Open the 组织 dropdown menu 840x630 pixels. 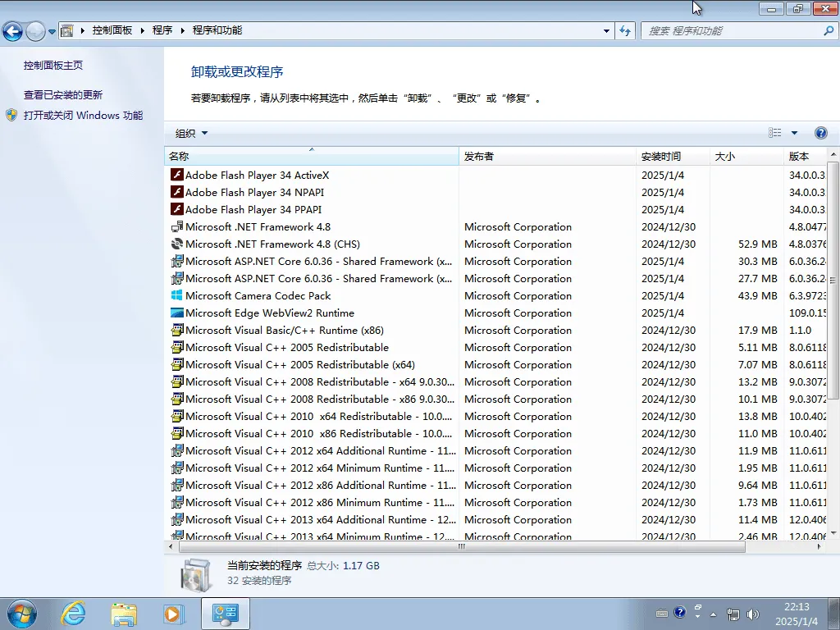click(191, 133)
